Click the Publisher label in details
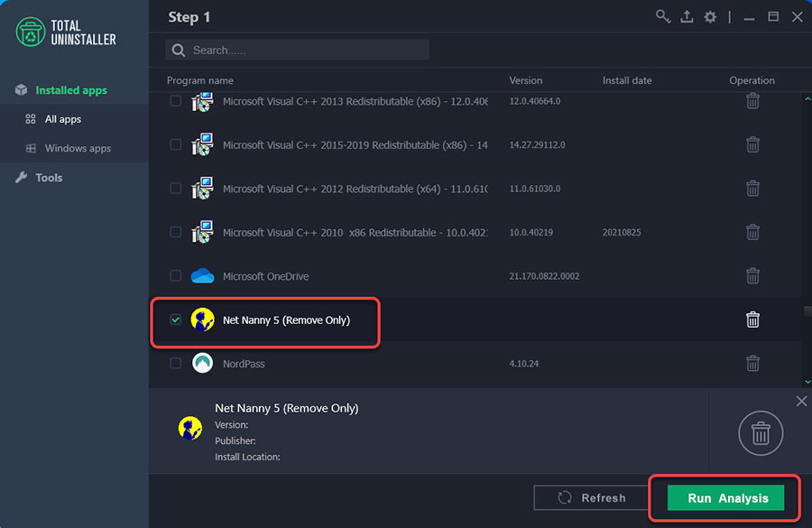 [x=235, y=441]
